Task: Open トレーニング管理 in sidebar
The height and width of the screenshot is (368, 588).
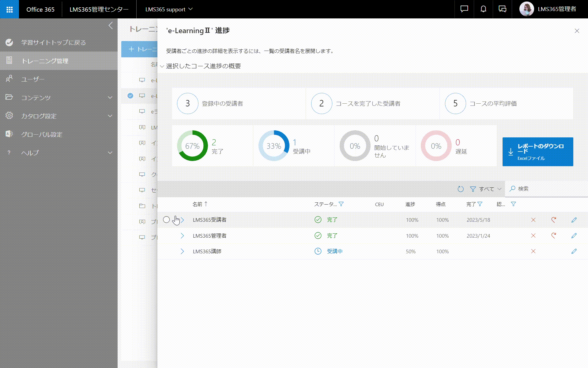Action: pos(59,61)
